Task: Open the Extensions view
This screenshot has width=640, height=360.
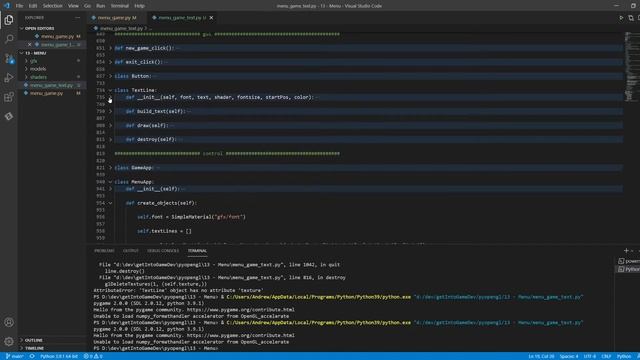Action: pos(9,97)
